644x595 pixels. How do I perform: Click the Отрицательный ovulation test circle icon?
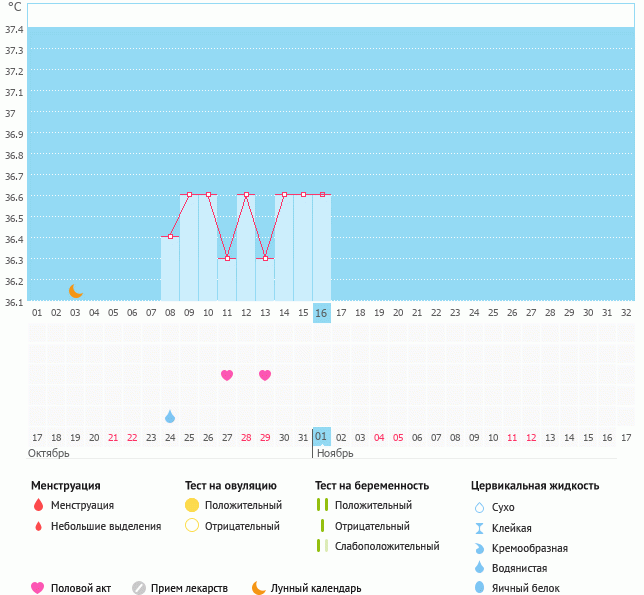[192, 526]
